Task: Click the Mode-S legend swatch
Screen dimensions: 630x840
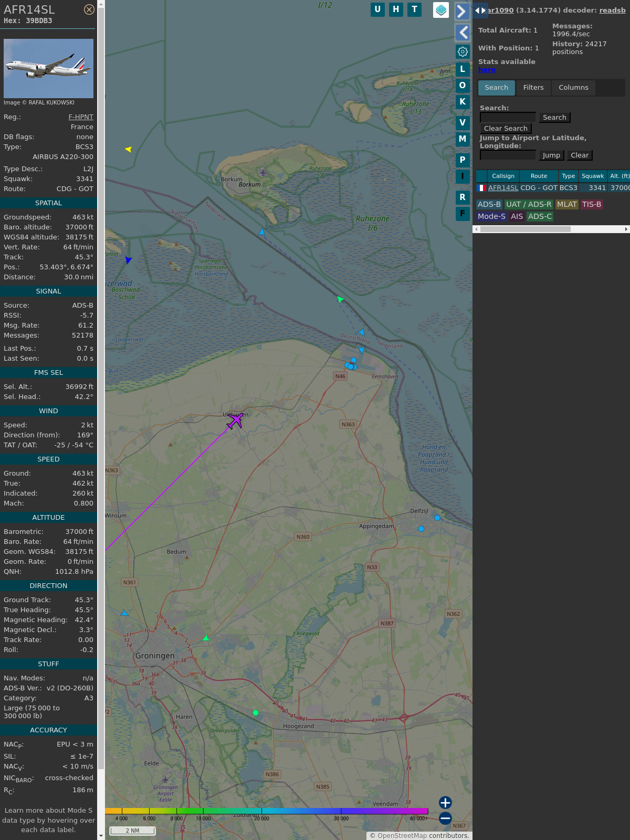Action: 491,217
